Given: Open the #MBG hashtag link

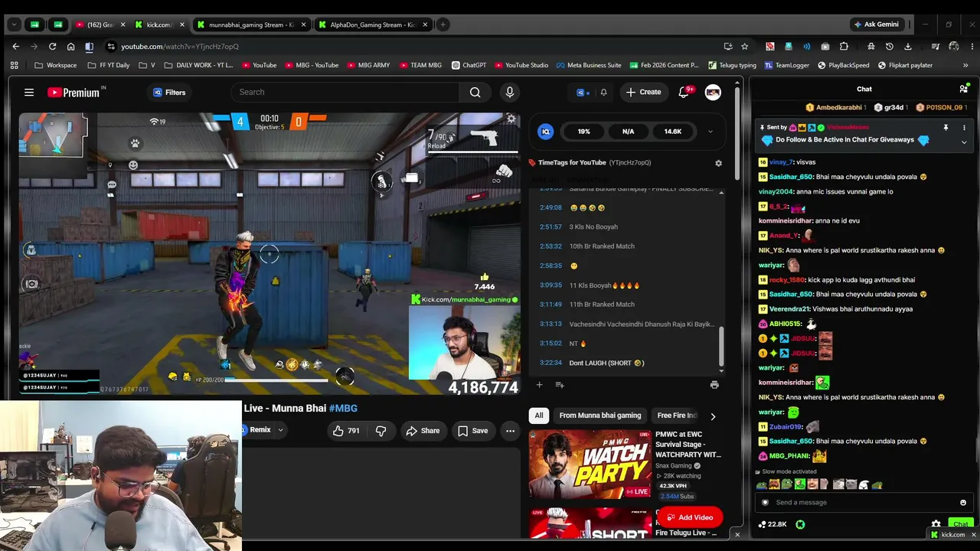Looking at the screenshot, I should [x=343, y=409].
